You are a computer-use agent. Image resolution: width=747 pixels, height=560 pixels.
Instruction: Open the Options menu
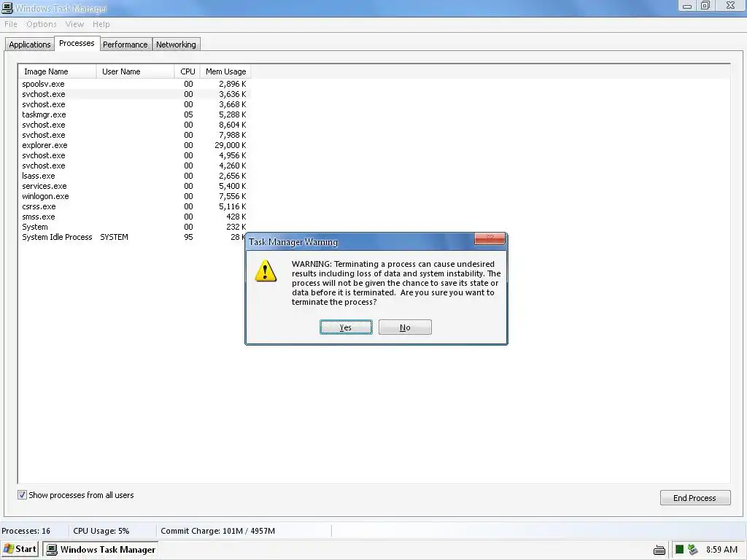click(x=42, y=24)
